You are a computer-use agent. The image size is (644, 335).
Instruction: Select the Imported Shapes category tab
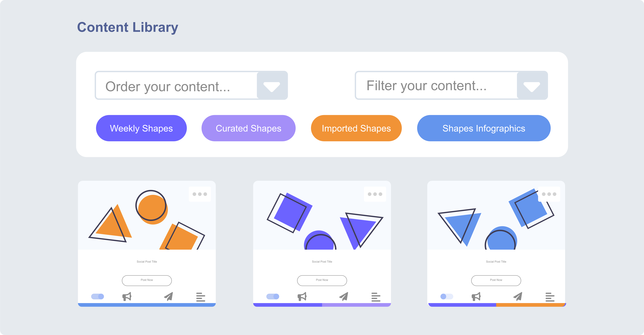356,128
